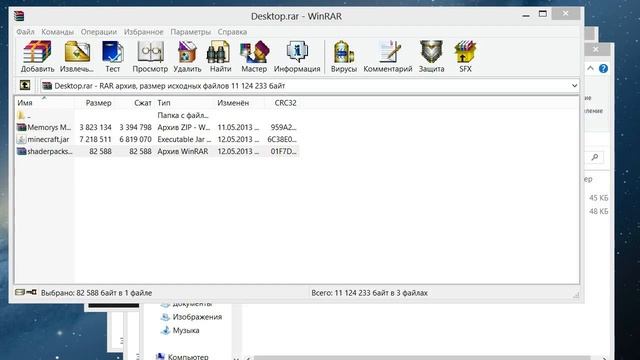The height and width of the screenshot is (360, 640).
Task: Sort by the CRC32 column header
Action: (x=282, y=103)
